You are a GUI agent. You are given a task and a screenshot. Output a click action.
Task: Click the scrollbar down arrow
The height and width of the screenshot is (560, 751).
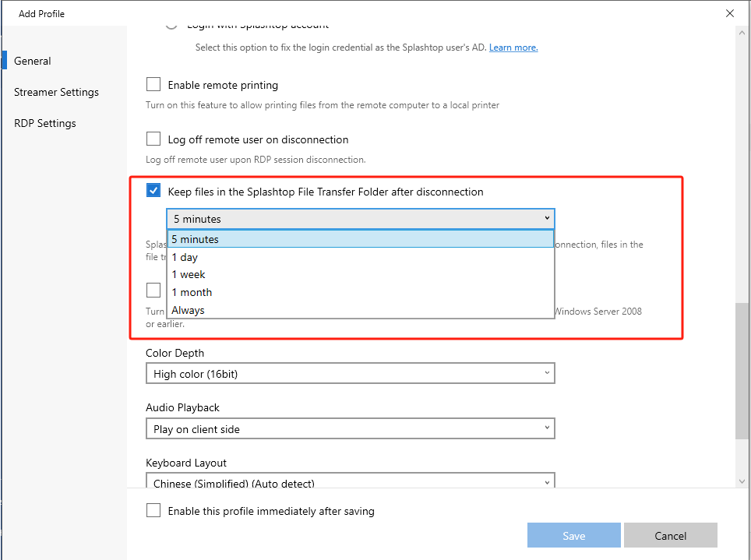click(742, 481)
